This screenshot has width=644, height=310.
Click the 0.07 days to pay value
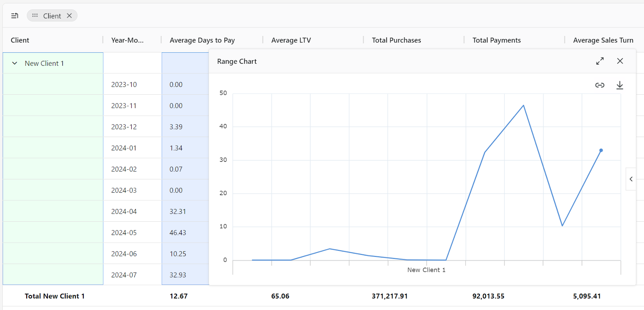176,169
